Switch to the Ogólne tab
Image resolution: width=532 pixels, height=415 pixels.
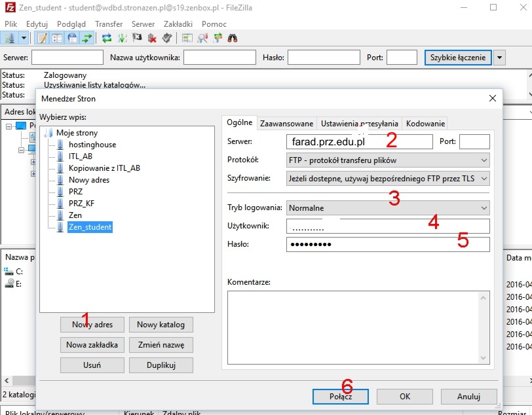240,122
